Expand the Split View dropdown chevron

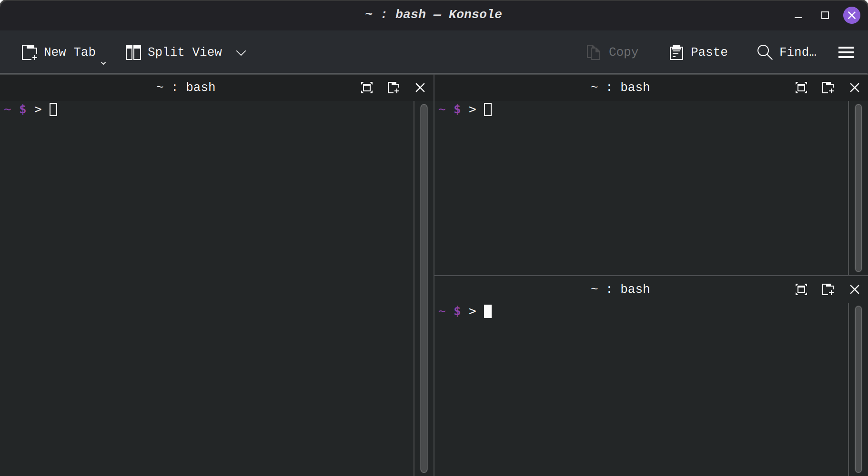coord(241,52)
